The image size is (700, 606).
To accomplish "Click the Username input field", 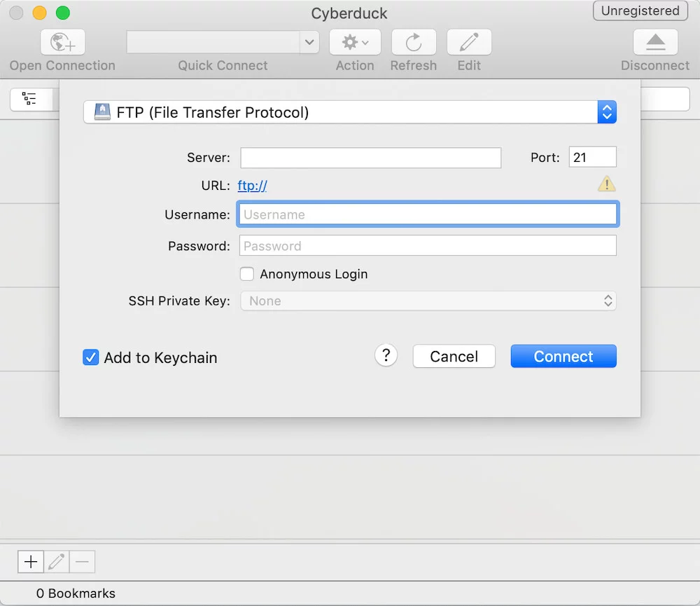I will pyautogui.click(x=428, y=214).
